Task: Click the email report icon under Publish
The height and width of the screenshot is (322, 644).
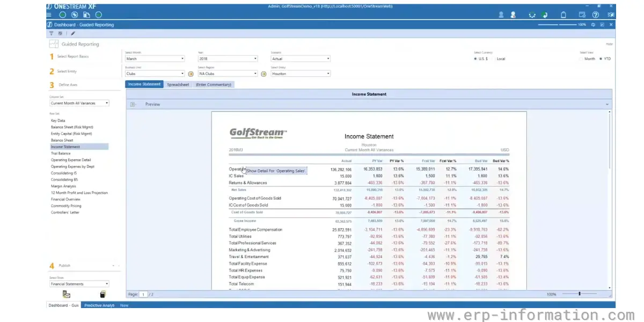Action: [x=66, y=294]
